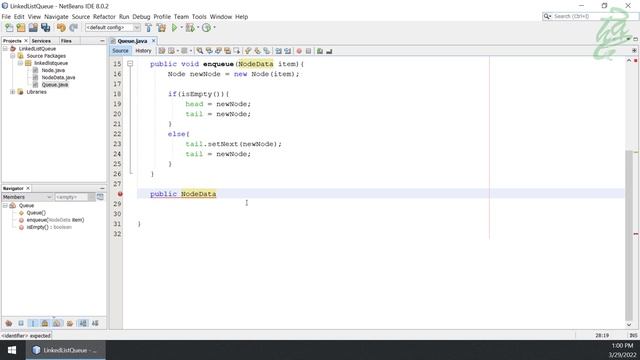Click the Search (Ctrl+I) field
The height and width of the screenshot is (360, 640).
pyautogui.click(x=590, y=16)
